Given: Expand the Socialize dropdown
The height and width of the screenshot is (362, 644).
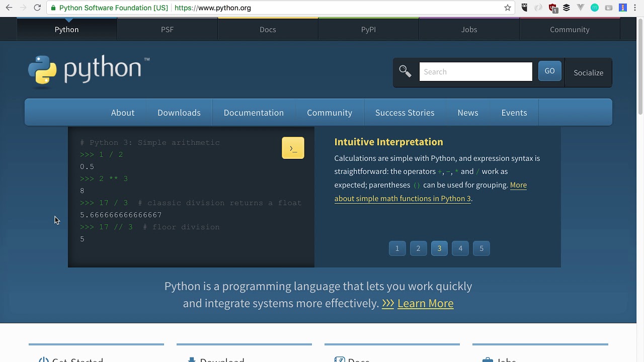Looking at the screenshot, I should 588,72.
